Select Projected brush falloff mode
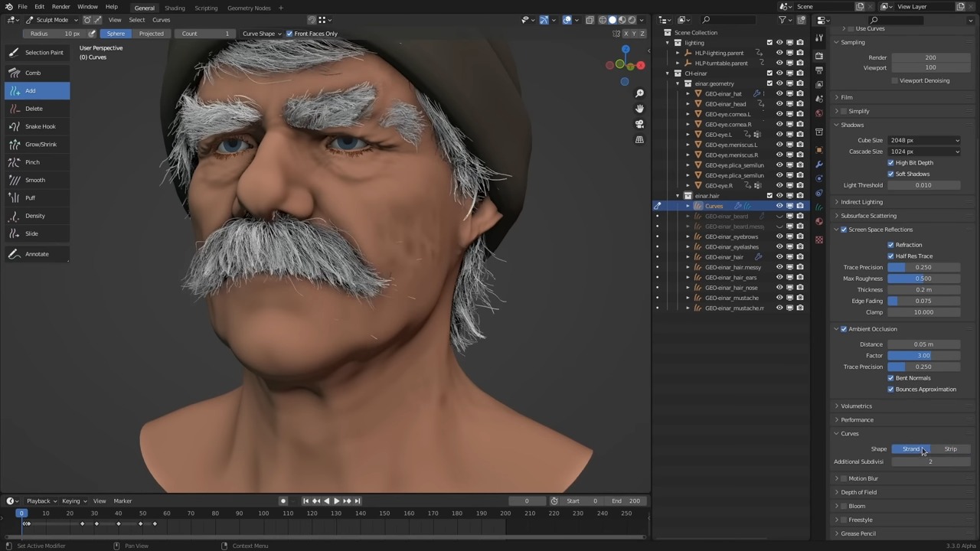The height and width of the screenshot is (551, 980). point(151,34)
